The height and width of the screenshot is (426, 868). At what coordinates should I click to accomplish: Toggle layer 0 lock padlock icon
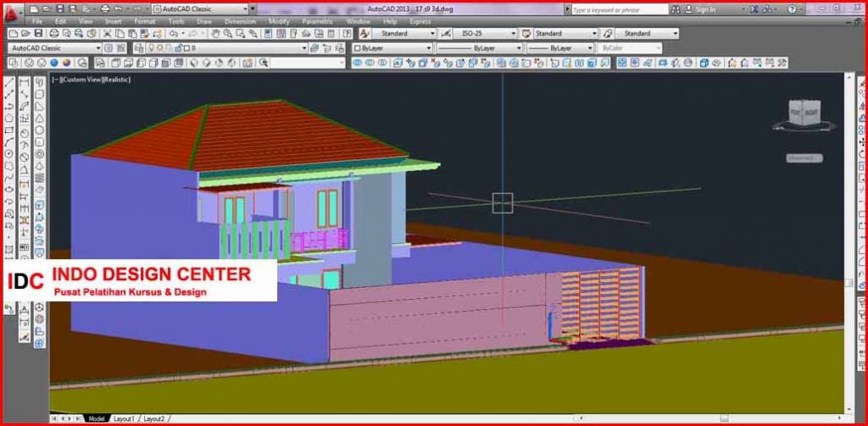[178, 48]
